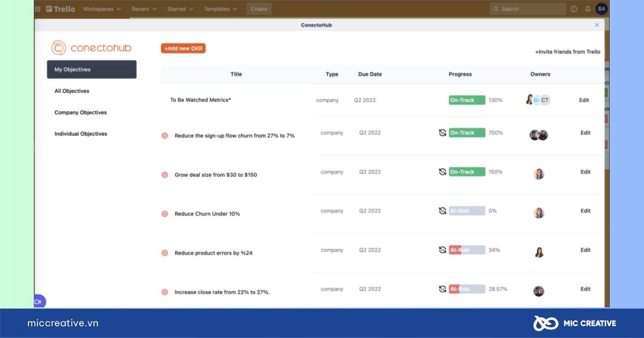
Task: Open "Reduce product errors by %24" title
Action: [213, 253]
